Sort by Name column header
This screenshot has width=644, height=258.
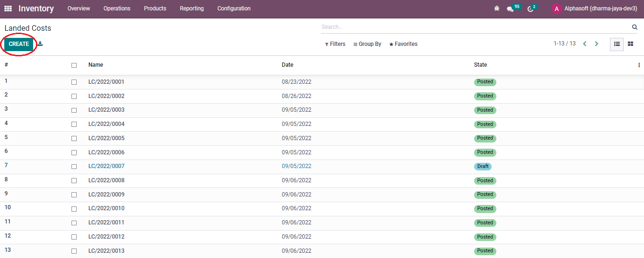pyautogui.click(x=96, y=65)
